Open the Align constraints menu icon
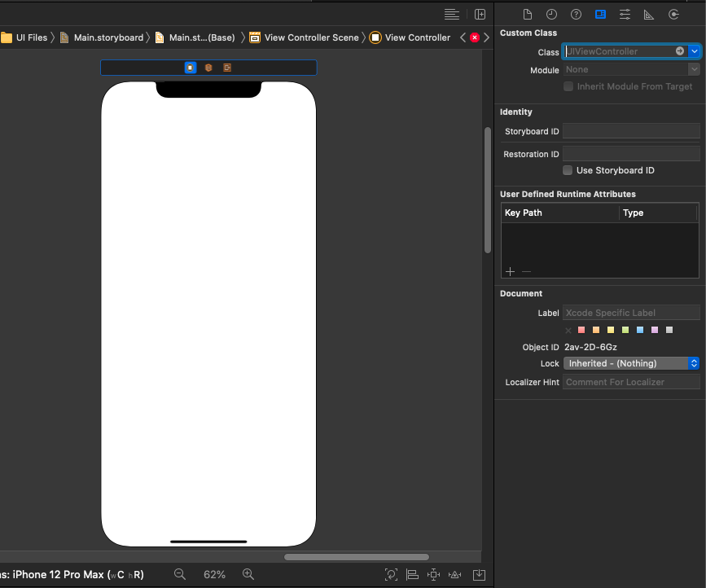The image size is (706, 588). [412, 574]
